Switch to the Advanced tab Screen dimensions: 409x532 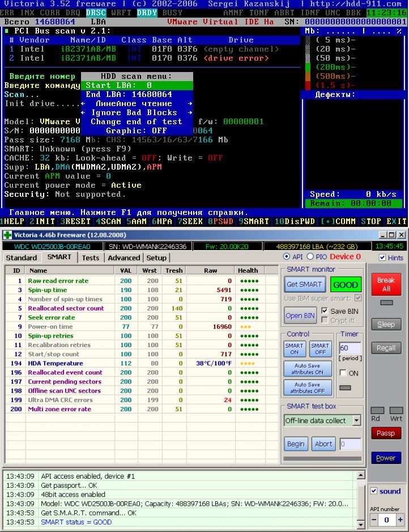click(x=123, y=258)
